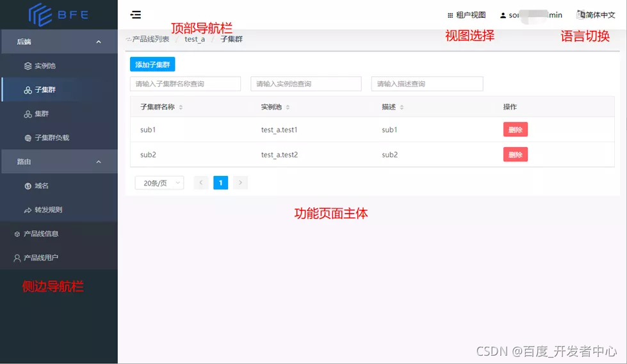This screenshot has width=627, height=364.
Task: Collapse the 路由 menu section
Action: (59, 161)
